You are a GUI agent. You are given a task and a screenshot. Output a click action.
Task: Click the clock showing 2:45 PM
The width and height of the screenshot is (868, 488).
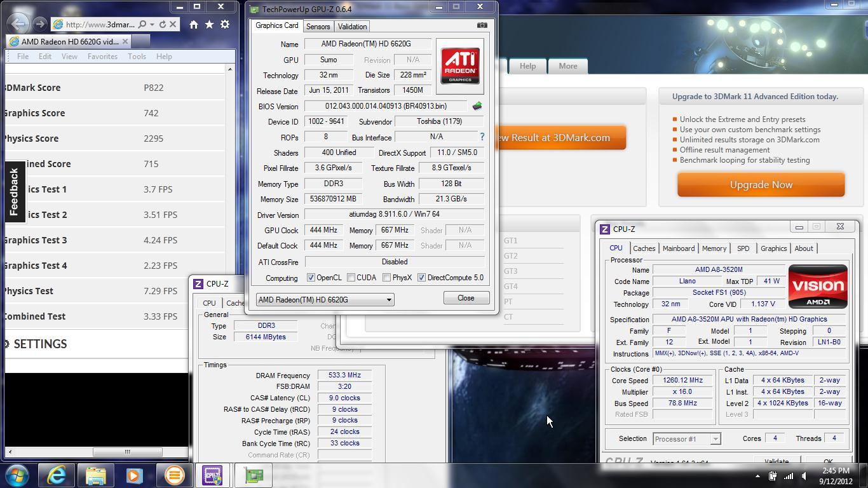pyautogui.click(x=836, y=471)
